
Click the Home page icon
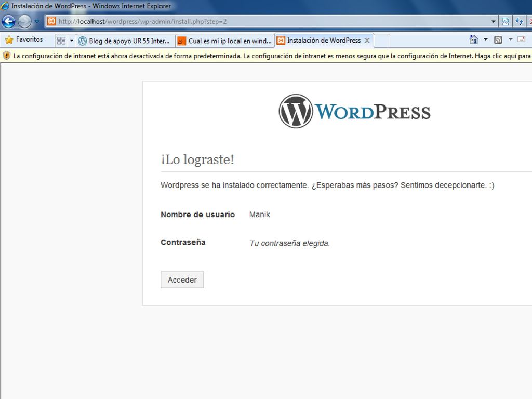click(474, 39)
